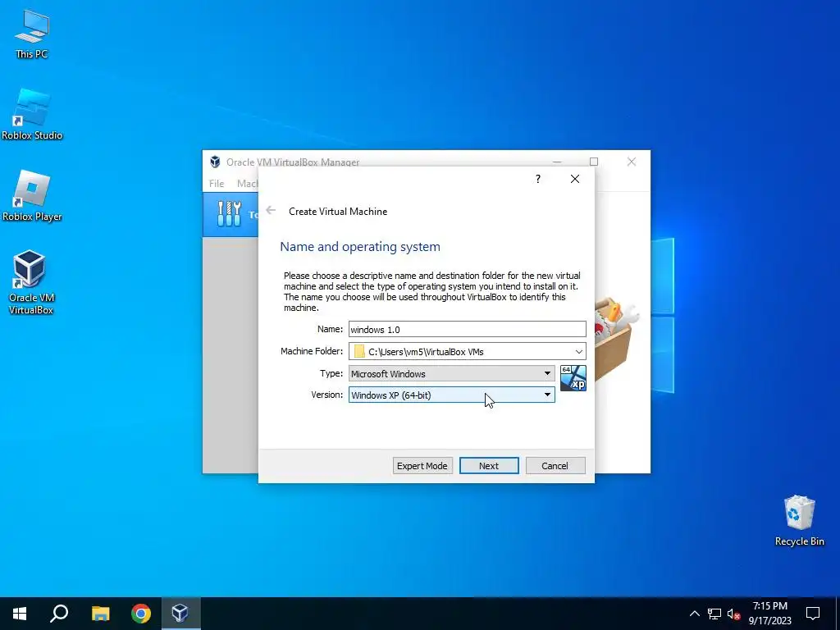
Task: Click the VirtualBox Manager title bar icon
Action: point(215,162)
